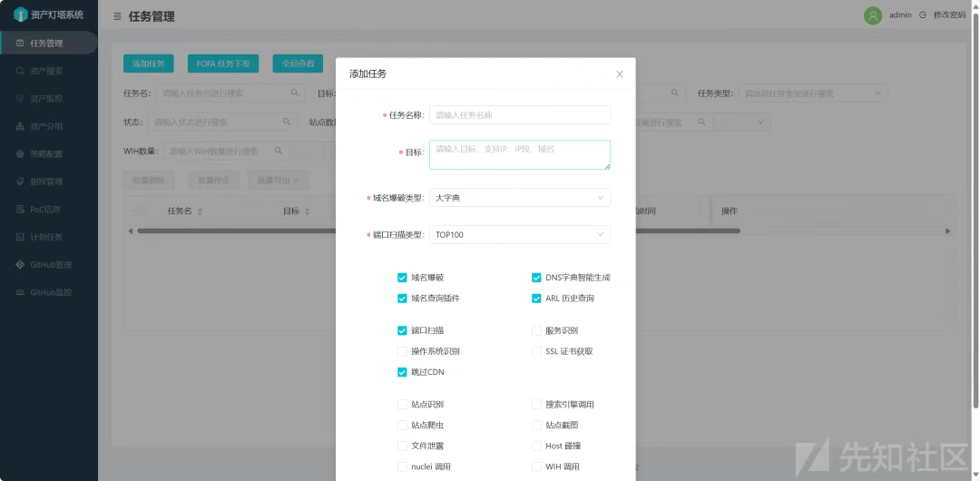Select all rows with the table header checkbox
The image size is (980, 481).
coord(140,211)
